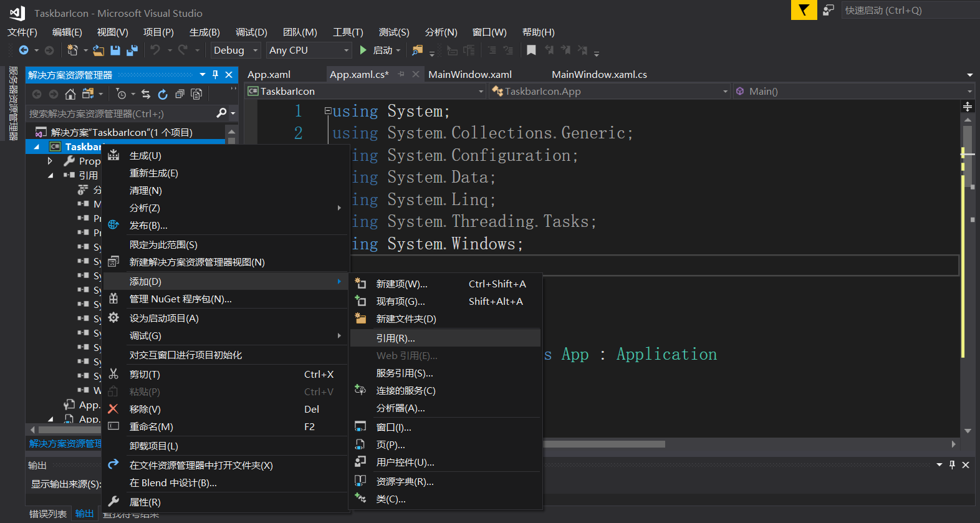The height and width of the screenshot is (523, 980).
Task: Choose 管理 NuGet 程序包(N)... entry
Action: tap(225, 299)
